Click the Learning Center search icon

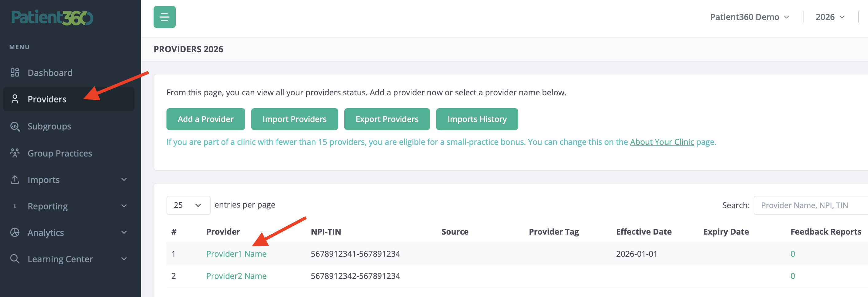coord(15,259)
